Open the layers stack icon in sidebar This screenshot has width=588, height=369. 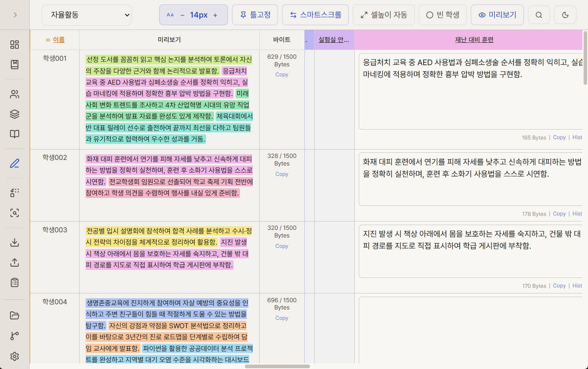coord(14,114)
